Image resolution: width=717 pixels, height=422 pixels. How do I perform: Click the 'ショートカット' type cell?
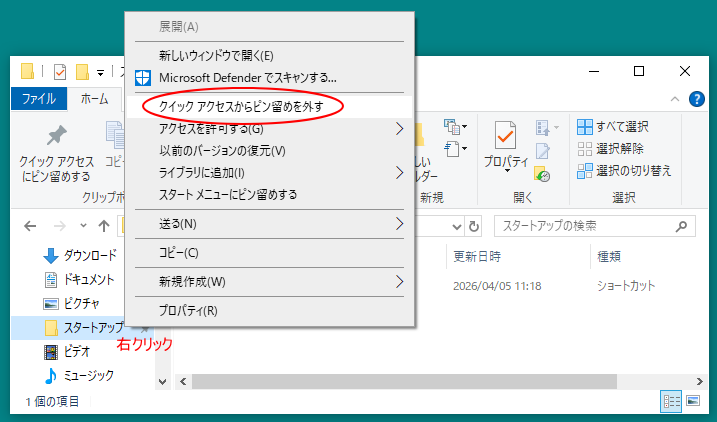[x=626, y=286]
